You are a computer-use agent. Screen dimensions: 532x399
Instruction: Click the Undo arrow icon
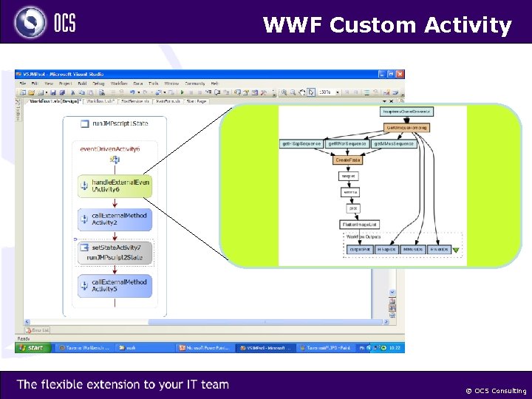(x=132, y=92)
